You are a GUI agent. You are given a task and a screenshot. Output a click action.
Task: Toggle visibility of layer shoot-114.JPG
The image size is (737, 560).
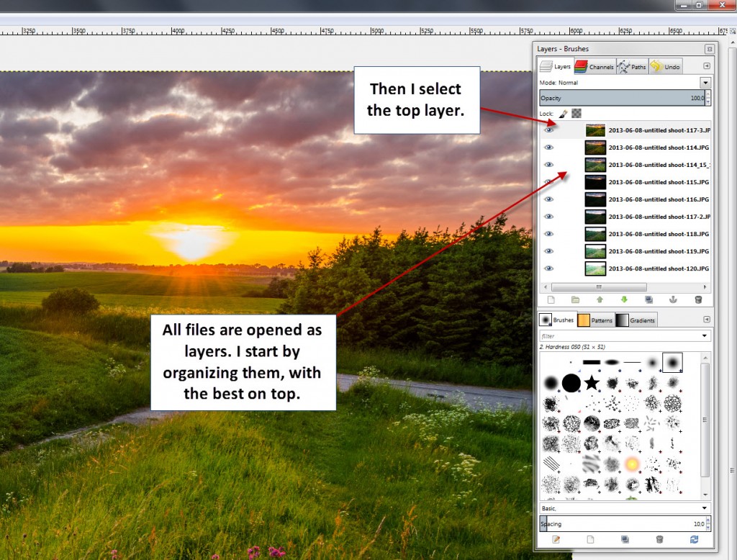point(548,148)
